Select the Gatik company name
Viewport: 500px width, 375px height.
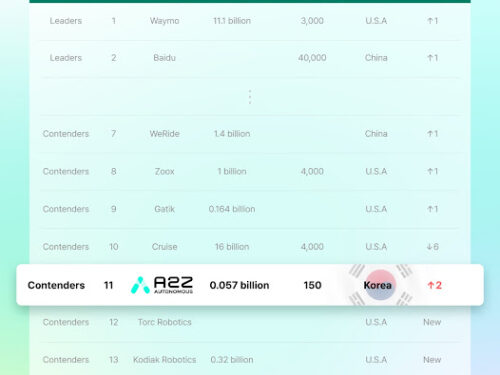165,209
